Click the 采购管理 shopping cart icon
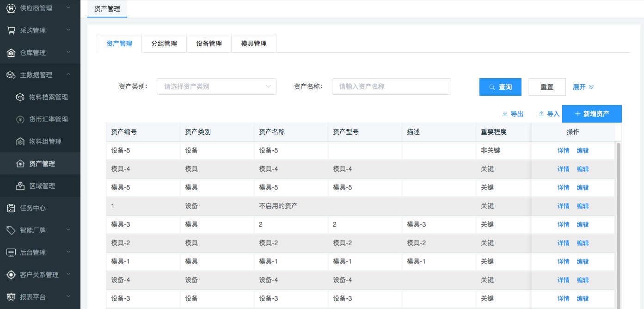Screen dimensions: 644x309 tap(11, 31)
